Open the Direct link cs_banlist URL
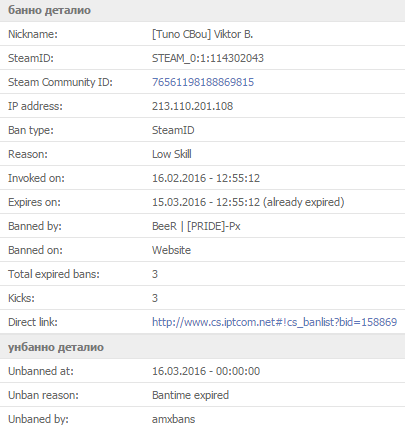The width and height of the screenshot is (405, 429). coord(274,322)
